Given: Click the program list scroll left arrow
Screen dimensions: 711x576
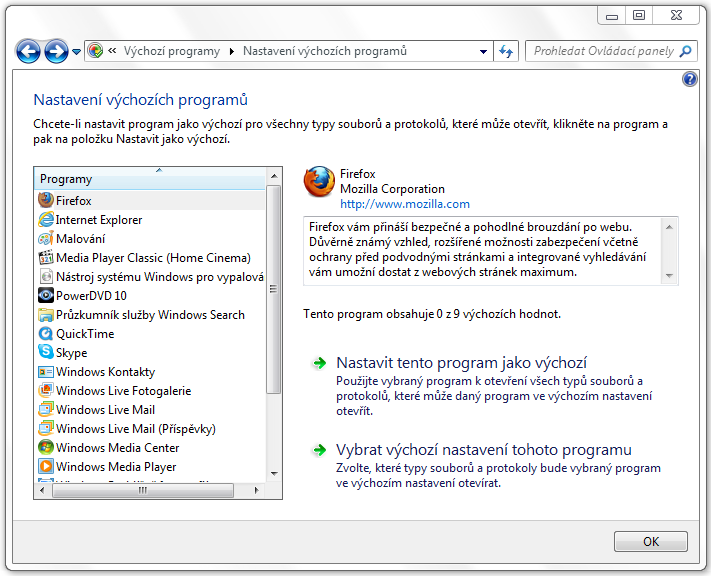Looking at the screenshot, I should [42, 490].
